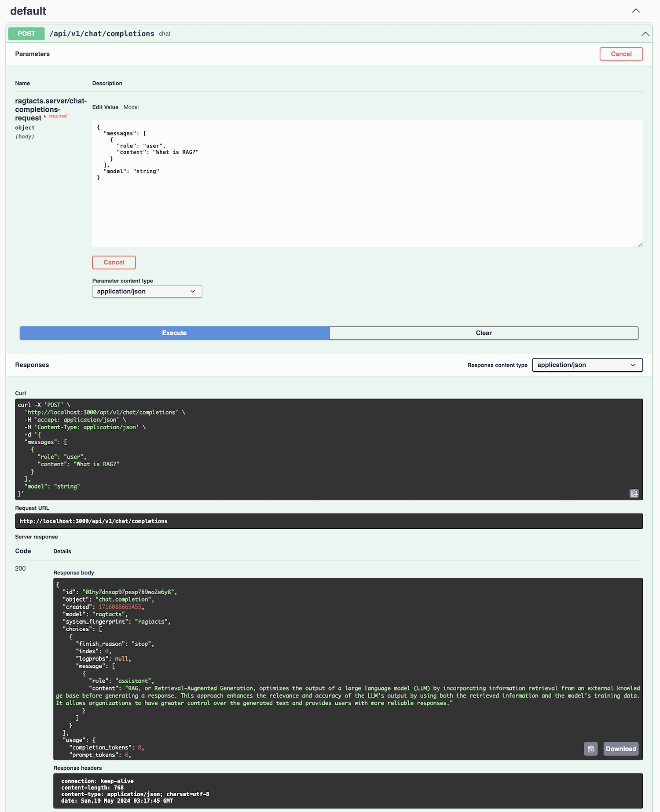
Task: Click the textarea resize handle corner
Action: [640, 245]
